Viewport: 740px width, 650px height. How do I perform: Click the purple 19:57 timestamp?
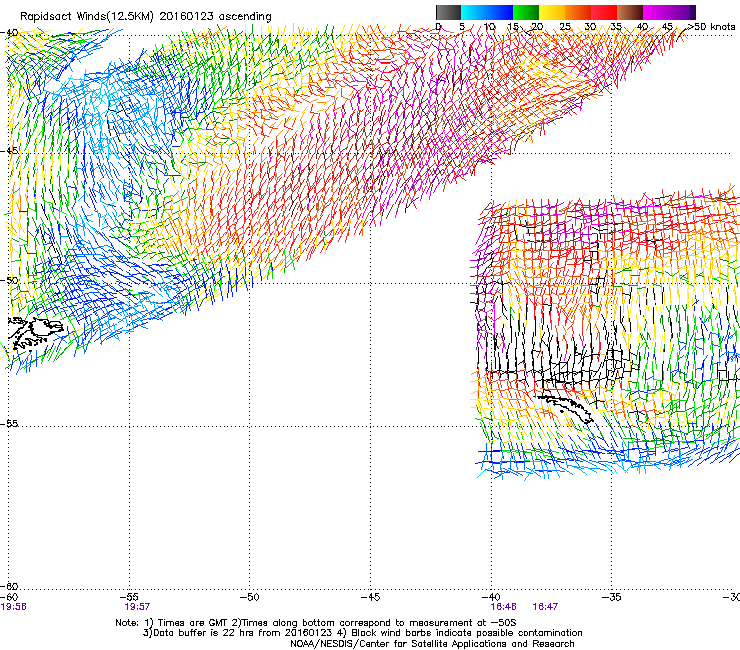tap(137, 607)
